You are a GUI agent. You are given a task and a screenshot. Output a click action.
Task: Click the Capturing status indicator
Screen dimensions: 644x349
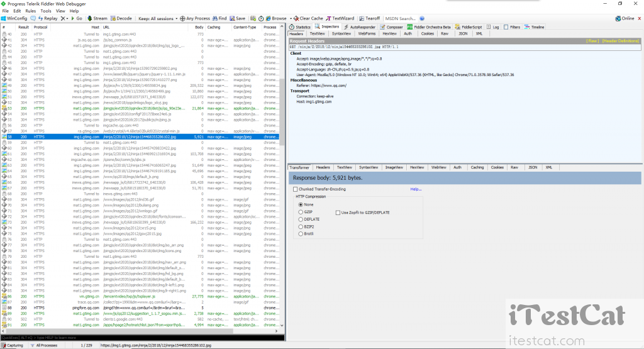pyautogui.click(x=13, y=345)
